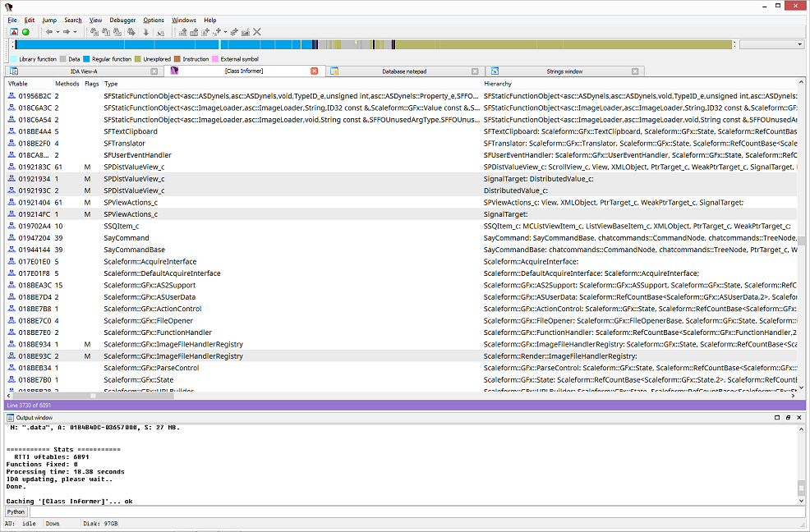This screenshot has height=532, width=810.
Task: Click the vftable icon for row 018BE4A4
Action: click(12, 131)
